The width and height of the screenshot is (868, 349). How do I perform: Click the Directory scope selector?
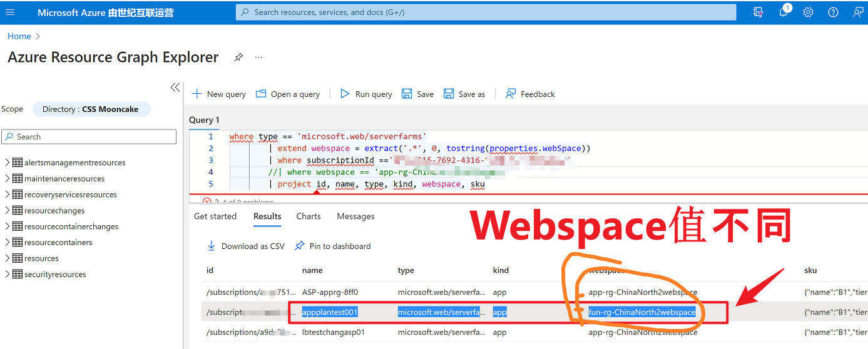tap(91, 109)
